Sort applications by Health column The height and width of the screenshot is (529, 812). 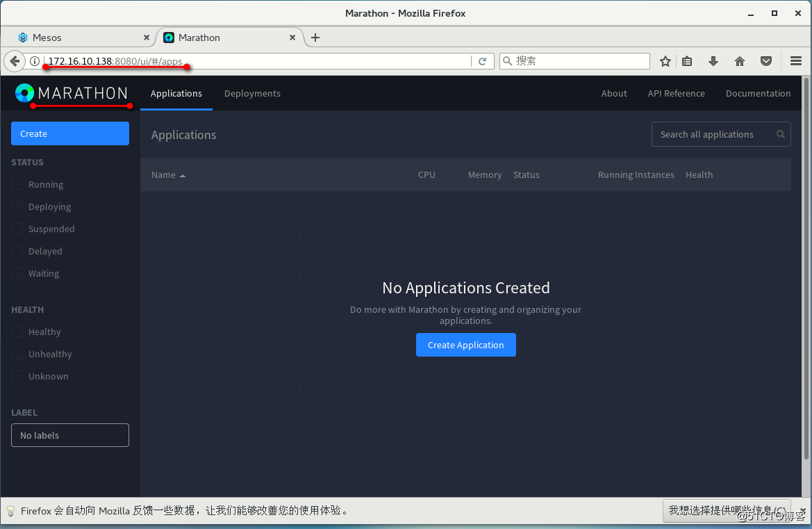click(699, 174)
